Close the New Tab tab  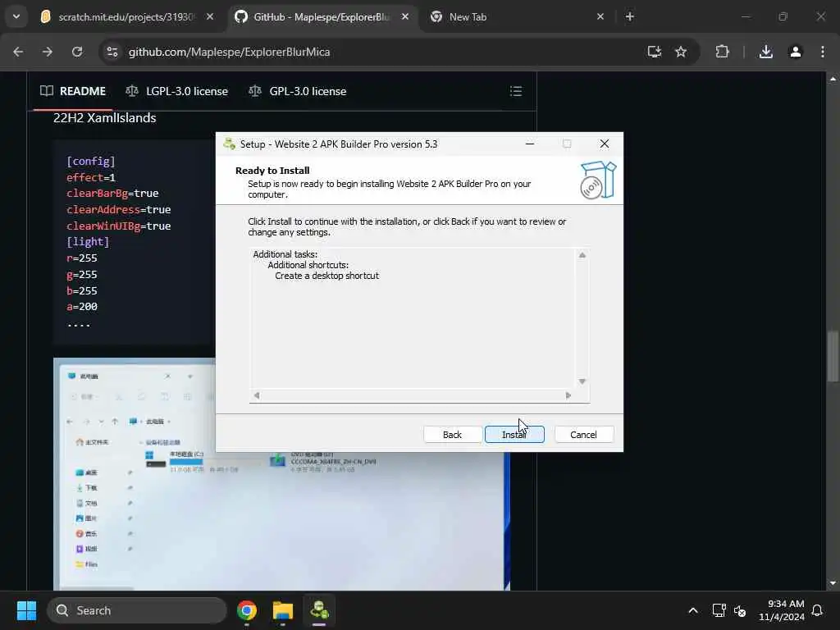pos(600,17)
